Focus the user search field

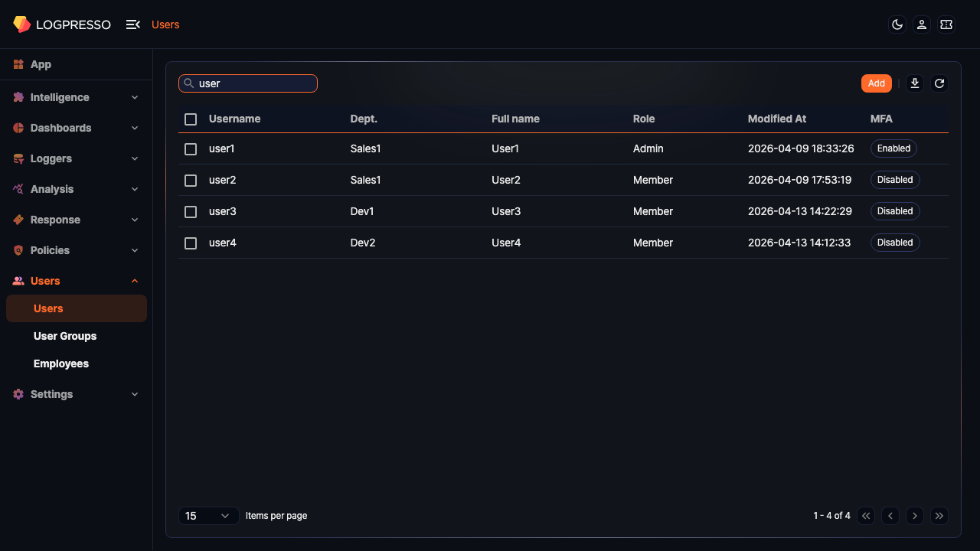pos(253,83)
